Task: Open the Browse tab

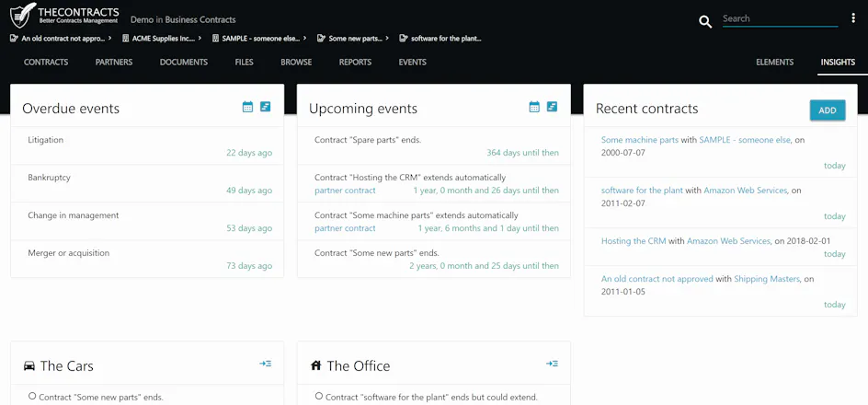Action: pyautogui.click(x=296, y=62)
